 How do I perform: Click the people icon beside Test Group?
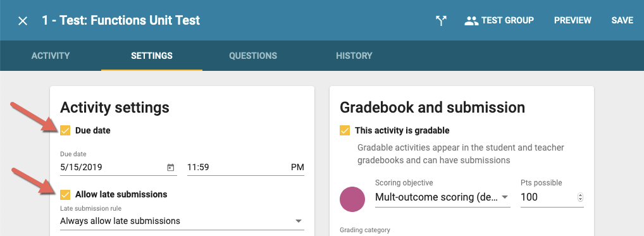point(471,21)
